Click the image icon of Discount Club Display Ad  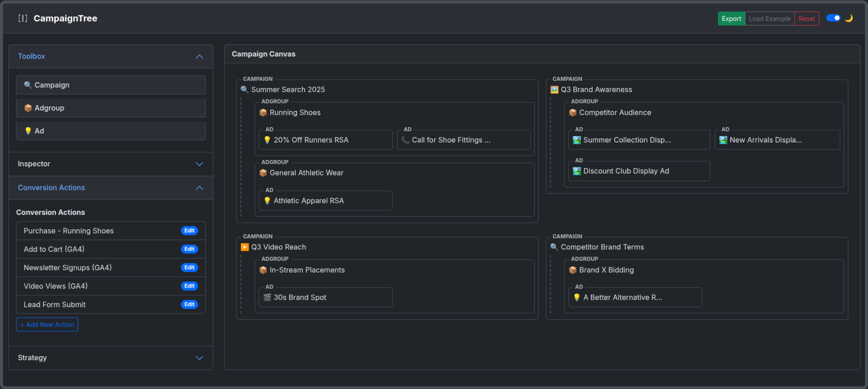pos(577,171)
